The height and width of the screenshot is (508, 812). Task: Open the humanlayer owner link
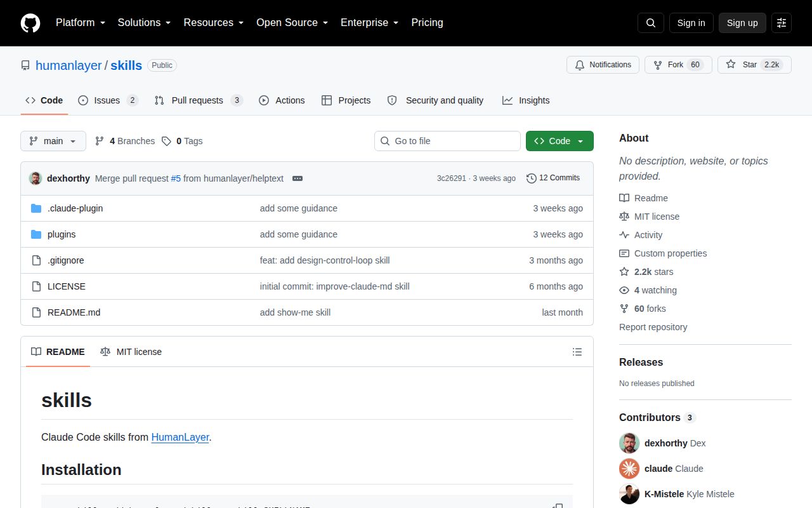point(69,65)
